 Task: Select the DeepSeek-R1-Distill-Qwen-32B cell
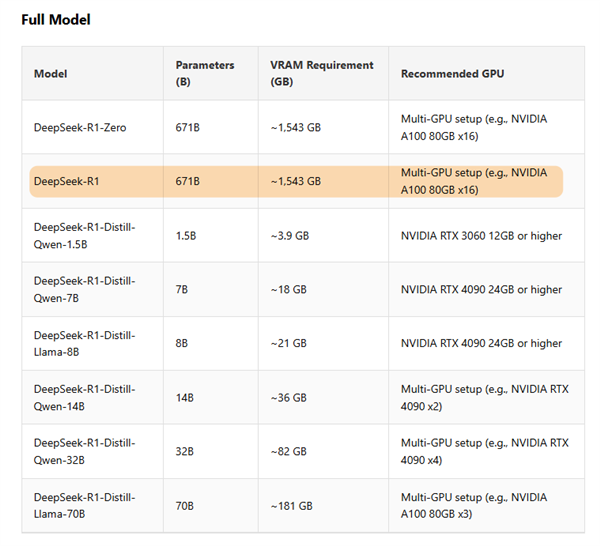85,451
